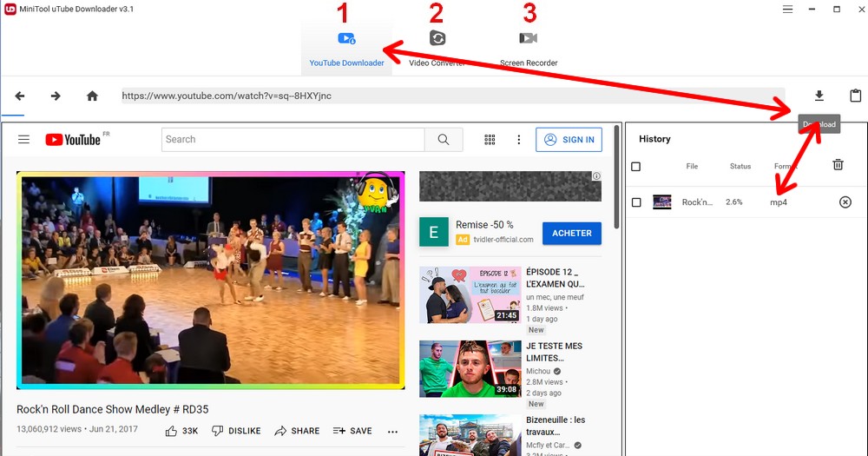
Task: Click the SIGN IN button
Action: coord(569,140)
